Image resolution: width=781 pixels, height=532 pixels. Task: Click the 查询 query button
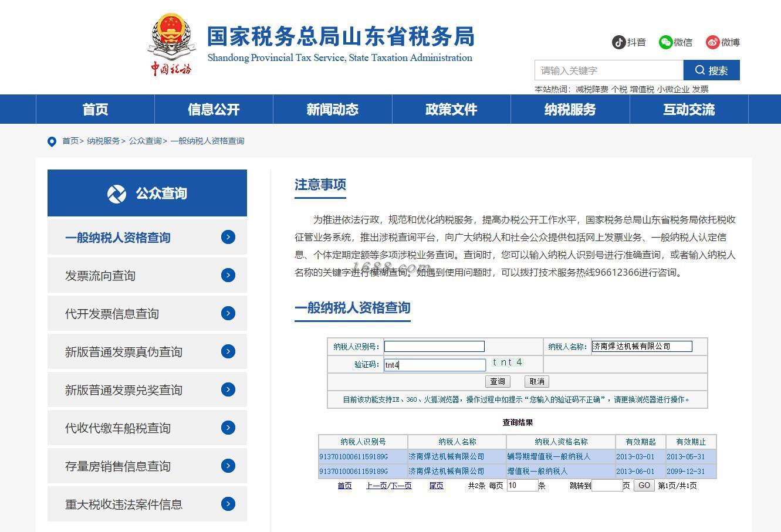pos(498,382)
